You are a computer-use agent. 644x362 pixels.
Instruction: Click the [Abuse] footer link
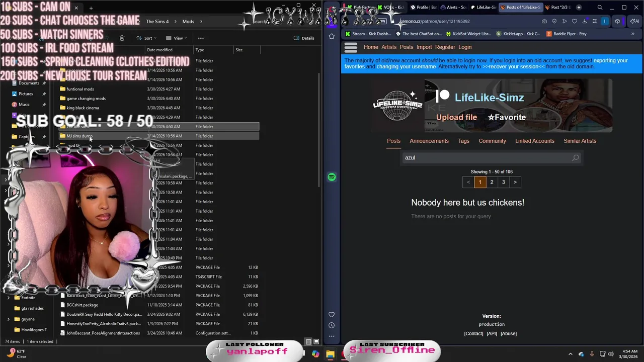click(508, 333)
